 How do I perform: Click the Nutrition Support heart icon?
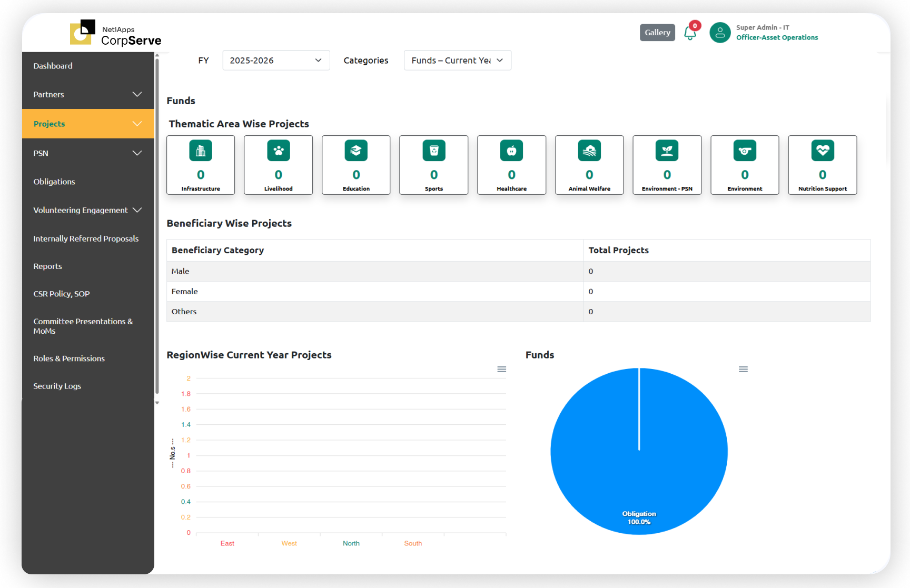point(822,151)
